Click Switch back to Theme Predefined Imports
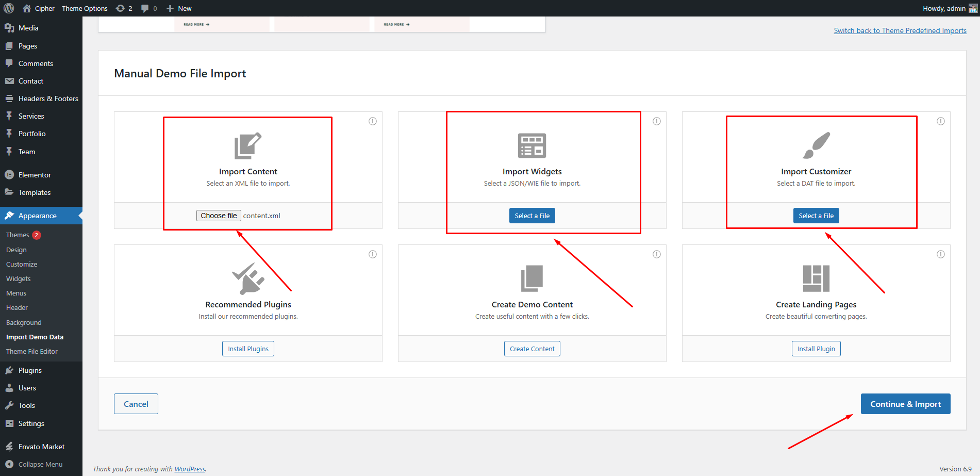The height and width of the screenshot is (476, 980). coord(900,30)
